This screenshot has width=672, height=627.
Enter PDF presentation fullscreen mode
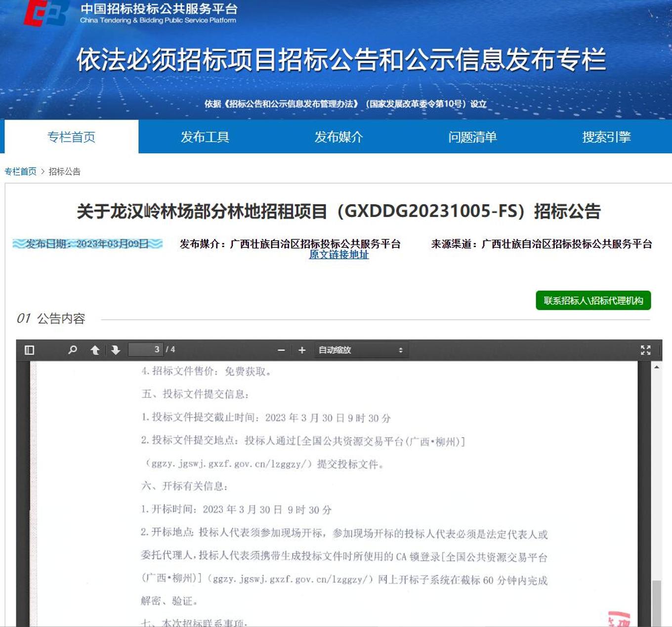pos(645,350)
